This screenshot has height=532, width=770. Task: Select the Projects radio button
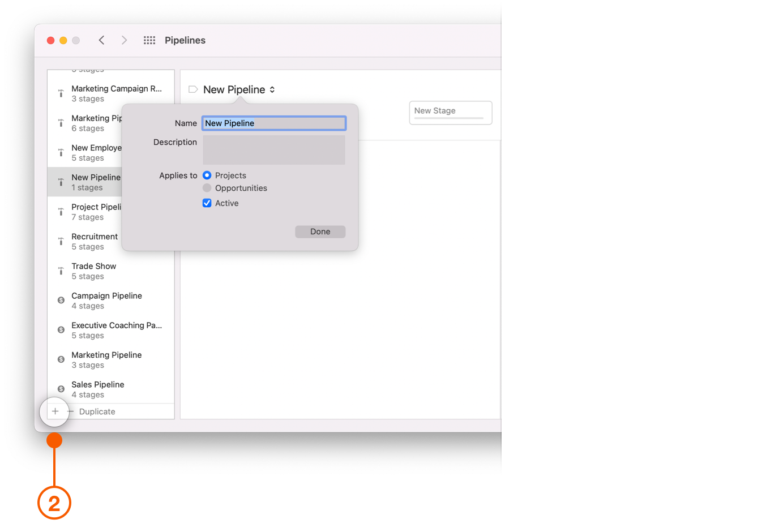pyautogui.click(x=207, y=175)
